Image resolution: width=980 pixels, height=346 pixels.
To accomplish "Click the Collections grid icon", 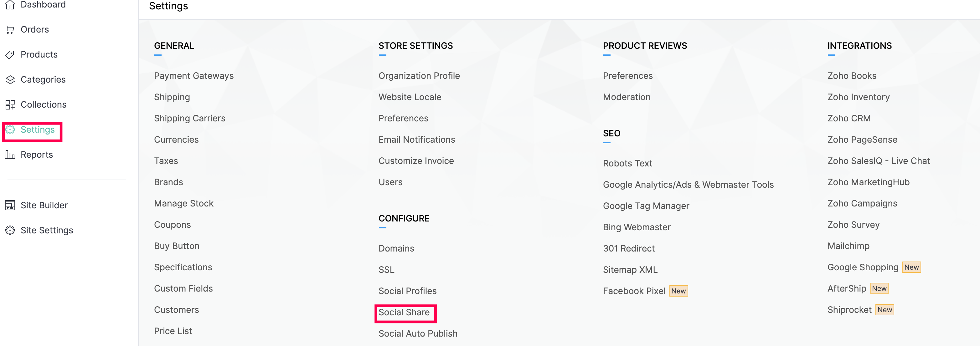I will tap(10, 105).
